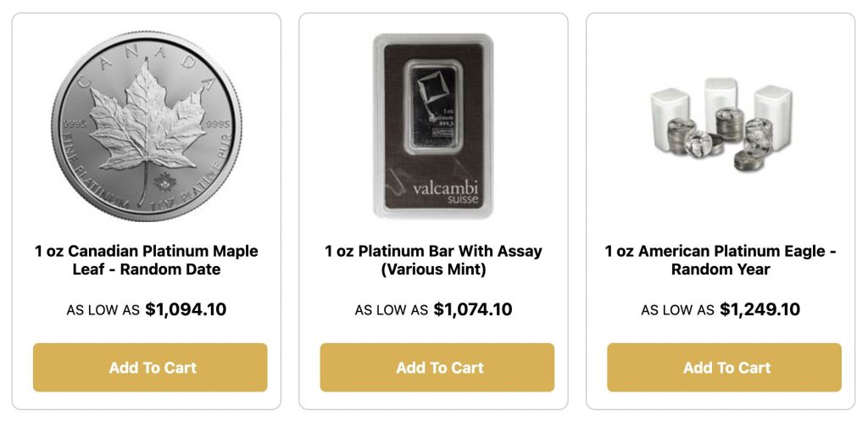The height and width of the screenshot is (422, 868).
Task: Click the $1,249.10 price
Action: (x=759, y=309)
